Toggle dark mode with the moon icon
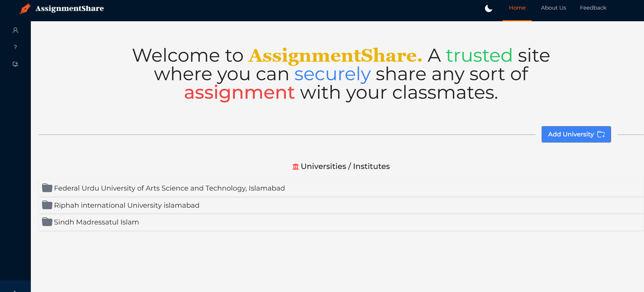The image size is (644, 292). tap(488, 9)
